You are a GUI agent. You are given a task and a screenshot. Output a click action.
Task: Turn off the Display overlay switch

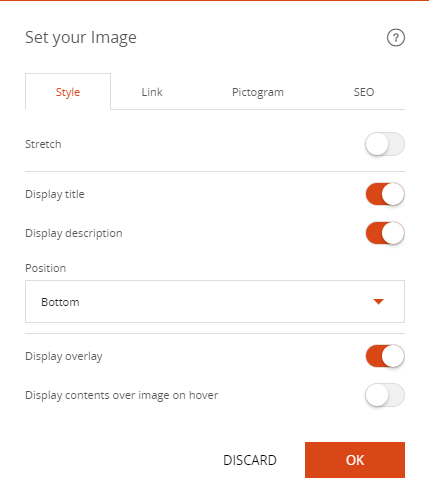click(385, 356)
